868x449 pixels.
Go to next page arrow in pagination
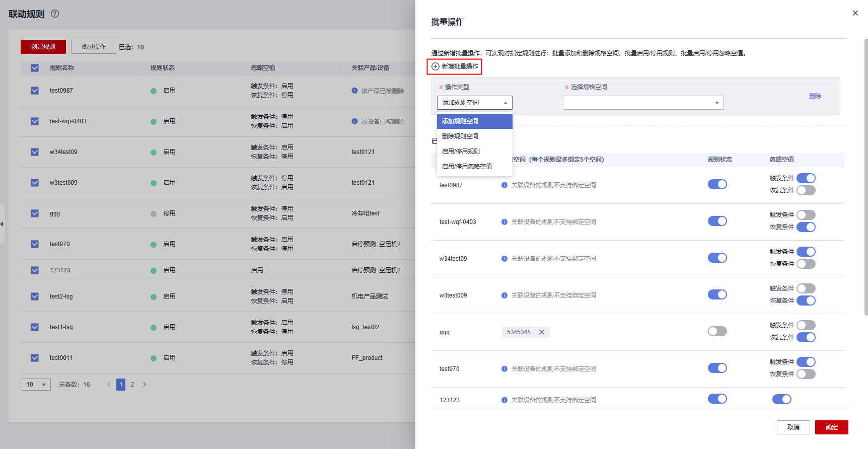click(x=144, y=385)
